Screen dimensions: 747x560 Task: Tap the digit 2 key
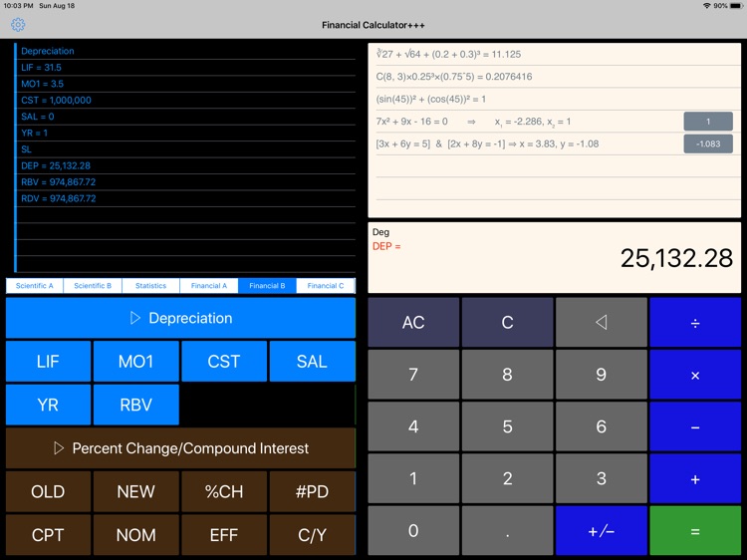coord(507,478)
